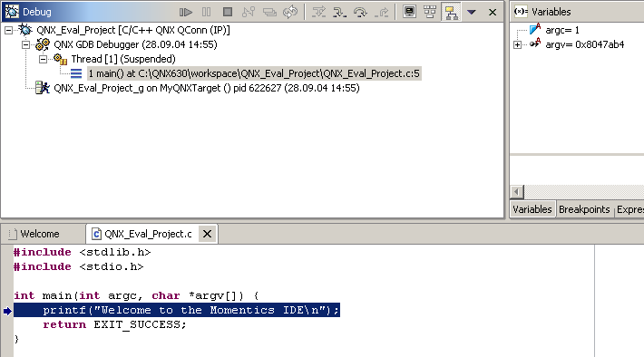Viewport: 644px width, 357px height.
Task: Click the return EXIT_SUCCESS line
Action: pos(114,324)
